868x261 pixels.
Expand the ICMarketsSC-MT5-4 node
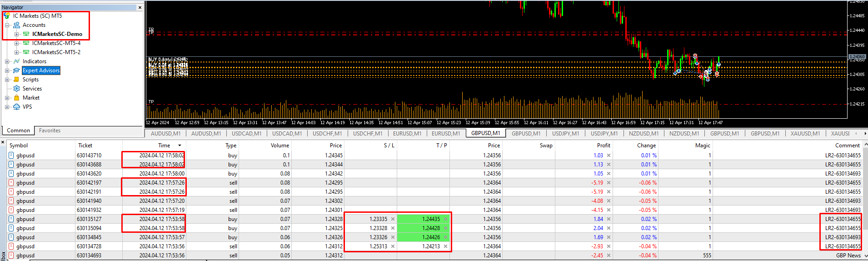click(x=16, y=43)
